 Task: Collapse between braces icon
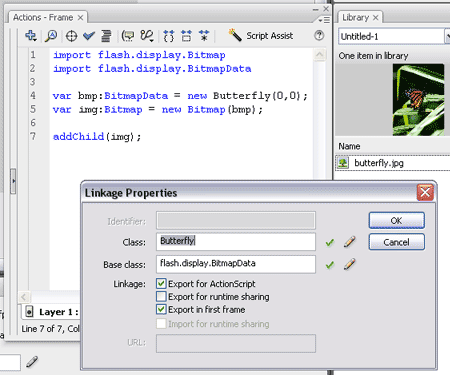coord(169,36)
